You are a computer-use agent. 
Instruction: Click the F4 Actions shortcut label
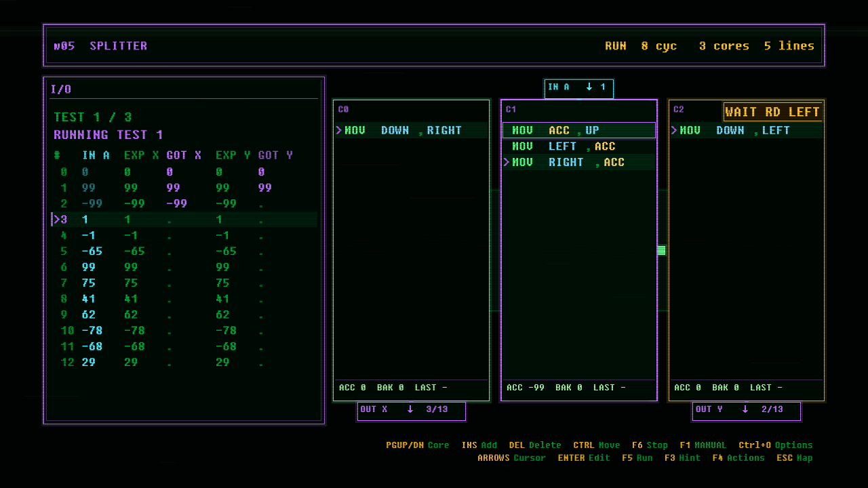738,458
